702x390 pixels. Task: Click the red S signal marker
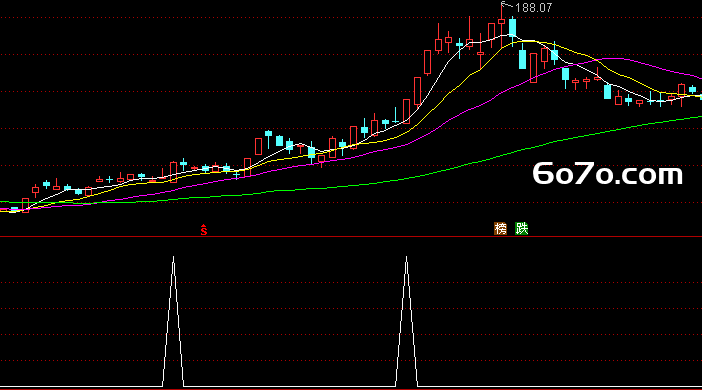click(x=204, y=230)
